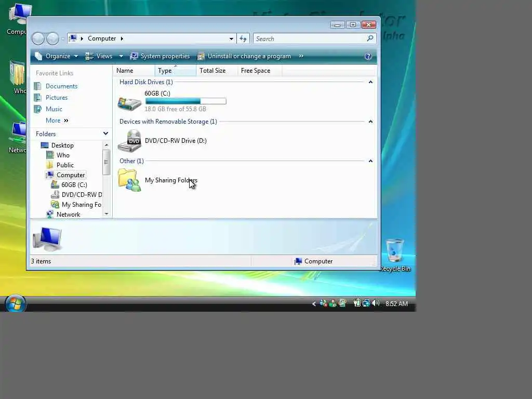Open the Help question mark icon
532x399 pixels.
point(368,56)
